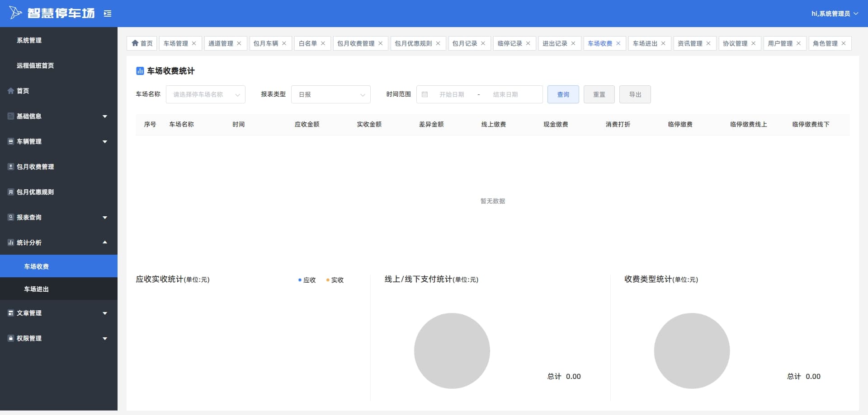Click the 开始日期 input field
The image size is (868, 415).
point(452,94)
